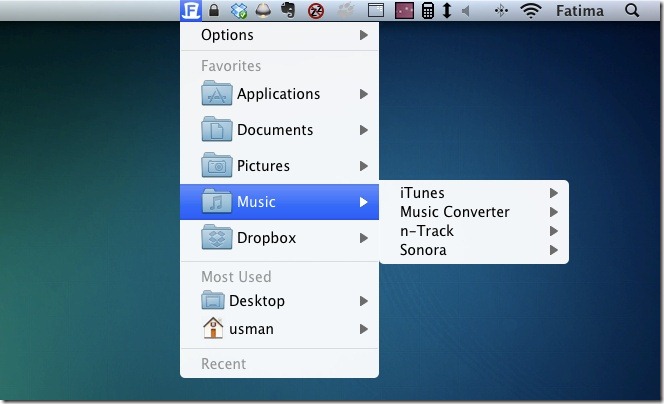Expand the n-Track submenu arrow
The image size is (664, 404).
click(x=553, y=231)
